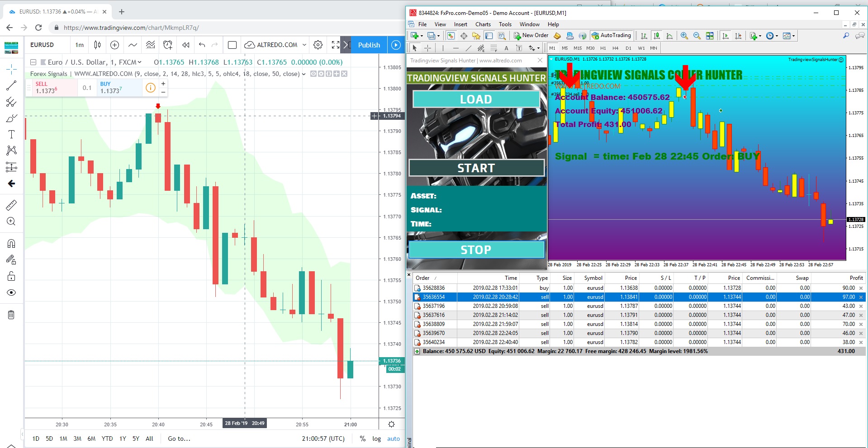The image size is (868, 448).
Task: Zoom out on the MetaTrader chart
Action: point(697,36)
